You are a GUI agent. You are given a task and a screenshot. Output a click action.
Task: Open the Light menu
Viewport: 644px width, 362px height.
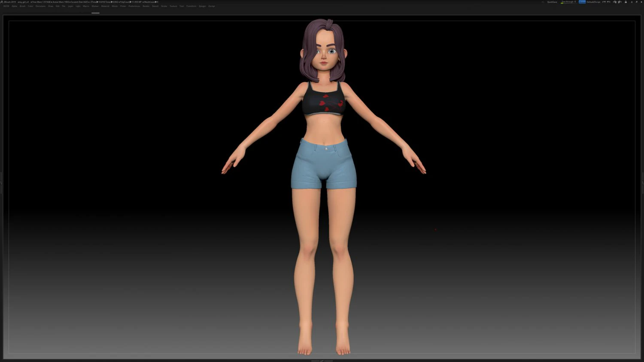pos(78,6)
